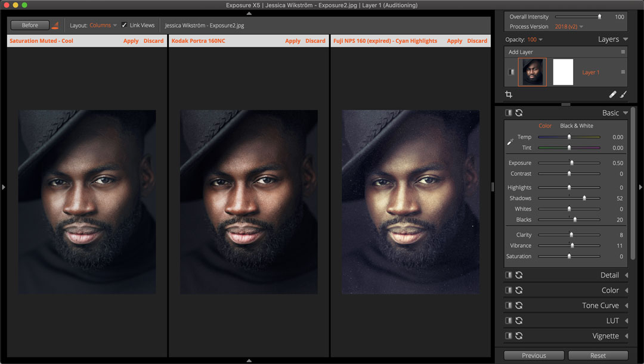The height and width of the screenshot is (364, 644).
Task: Toggle Layer 1 visibility
Action: 511,72
